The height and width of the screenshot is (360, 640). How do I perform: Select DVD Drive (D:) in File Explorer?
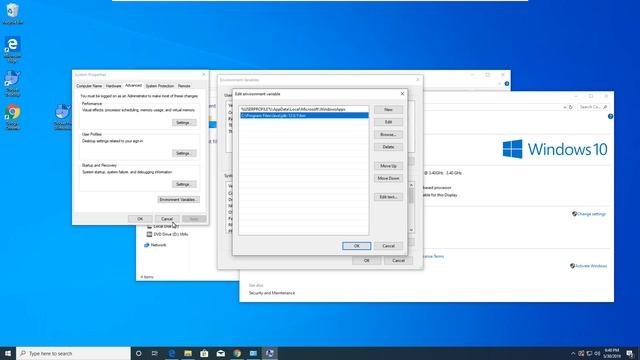[167, 234]
